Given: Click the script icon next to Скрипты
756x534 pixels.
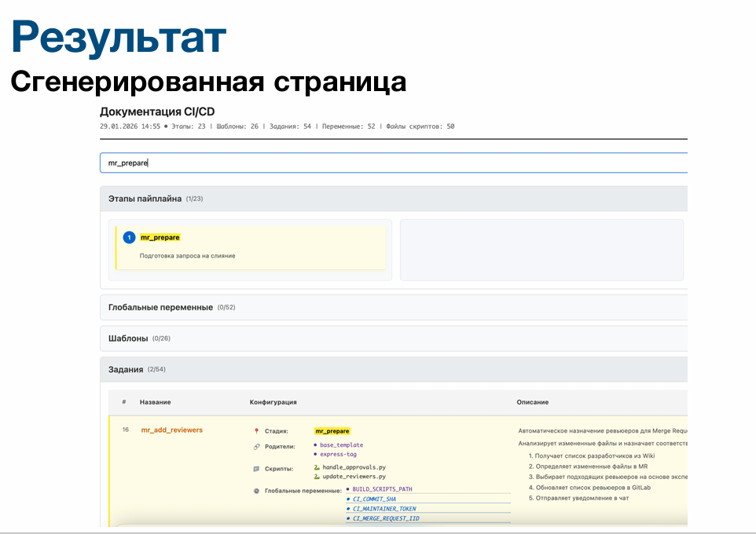Looking at the screenshot, I should coord(256,469).
